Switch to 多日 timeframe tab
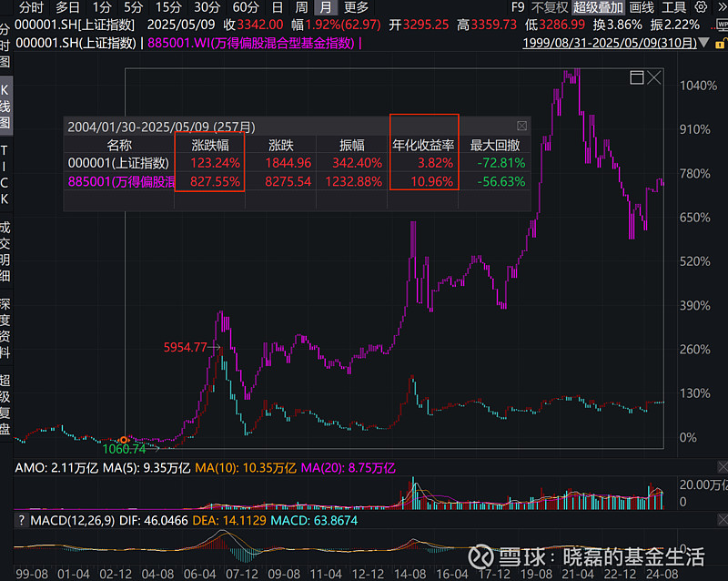The image size is (728, 581). click(67, 7)
